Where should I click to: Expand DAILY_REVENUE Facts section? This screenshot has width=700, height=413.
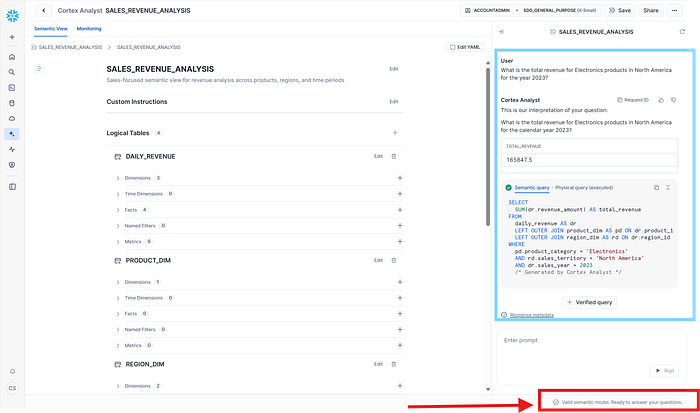click(118, 210)
